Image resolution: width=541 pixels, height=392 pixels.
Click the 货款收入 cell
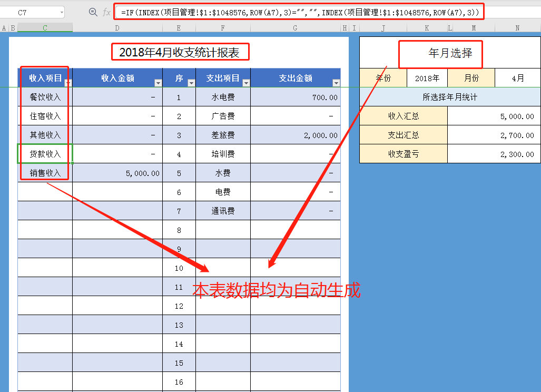coord(45,154)
